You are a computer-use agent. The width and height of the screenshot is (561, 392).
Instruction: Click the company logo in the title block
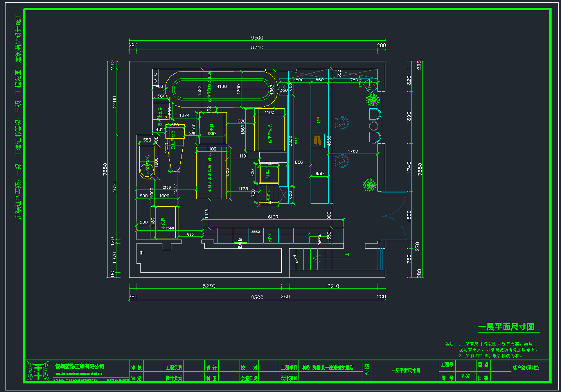(x=38, y=371)
